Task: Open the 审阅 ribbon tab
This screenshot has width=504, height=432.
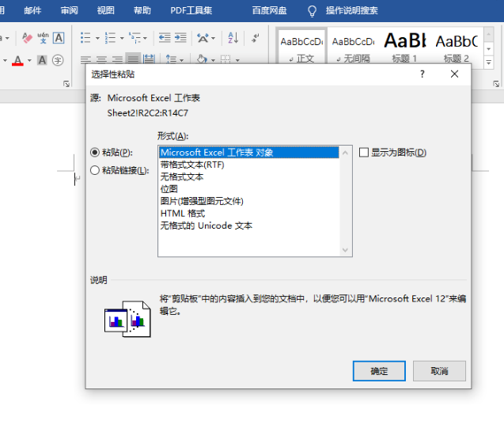Action: [x=69, y=10]
